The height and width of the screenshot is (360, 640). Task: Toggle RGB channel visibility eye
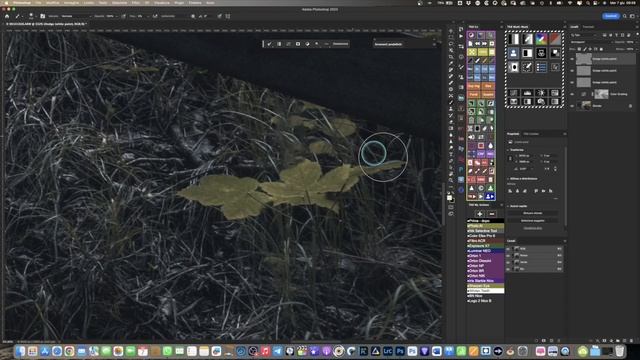tap(508, 249)
